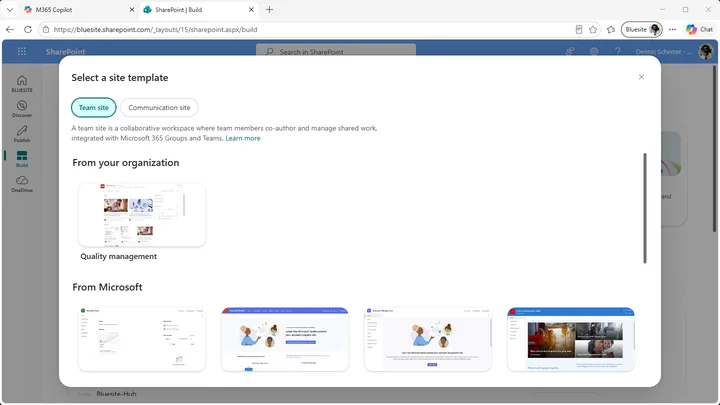The width and height of the screenshot is (720, 405).
Task: Select the Build icon in sidebar
Action: pyautogui.click(x=22, y=158)
